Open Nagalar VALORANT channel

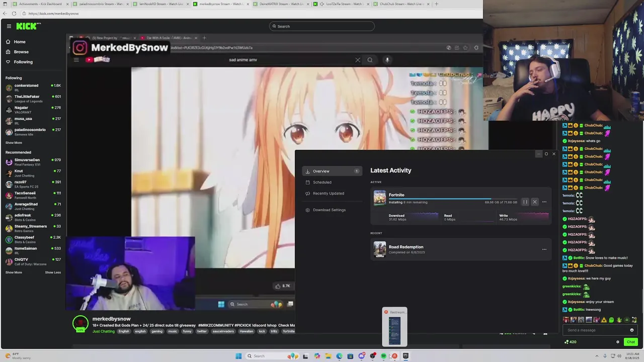[33, 110]
